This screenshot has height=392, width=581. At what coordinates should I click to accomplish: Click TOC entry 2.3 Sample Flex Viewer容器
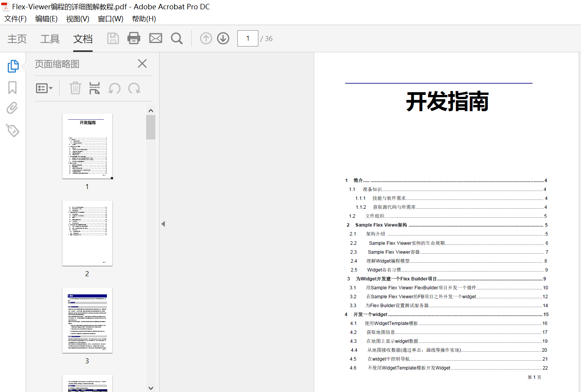(449, 252)
